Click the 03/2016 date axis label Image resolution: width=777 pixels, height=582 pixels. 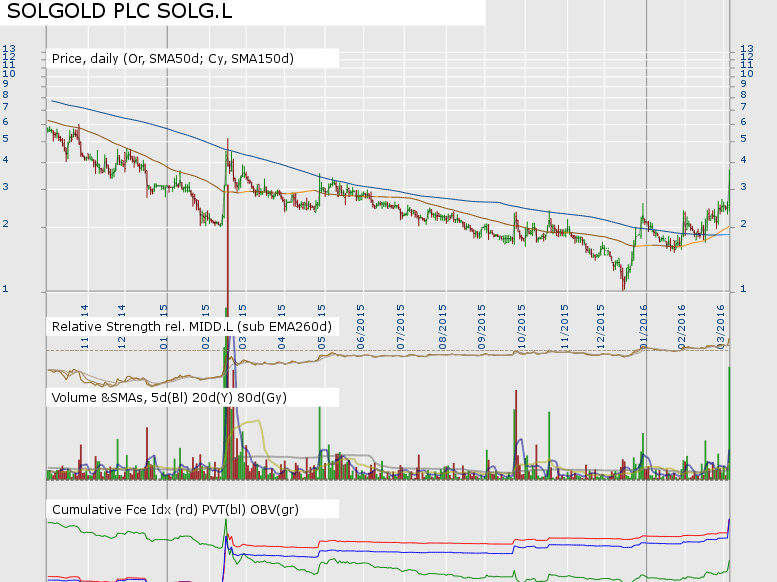click(x=721, y=327)
